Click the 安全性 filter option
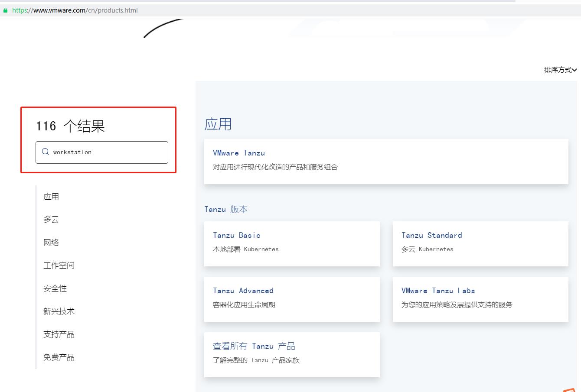Image resolution: width=581 pixels, height=392 pixels. point(55,288)
